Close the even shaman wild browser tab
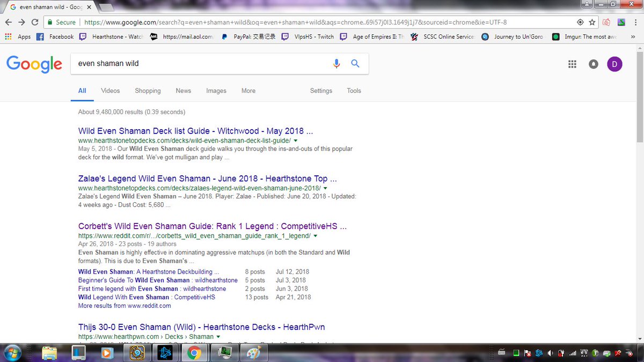Image resolution: width=644 pixels, height=362 pixels. (x=89, y=7)
